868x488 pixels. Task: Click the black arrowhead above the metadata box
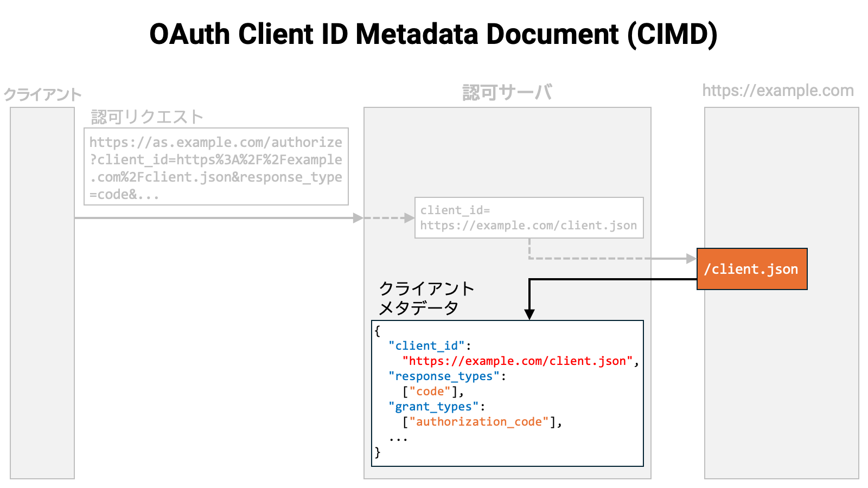[529, 314]
